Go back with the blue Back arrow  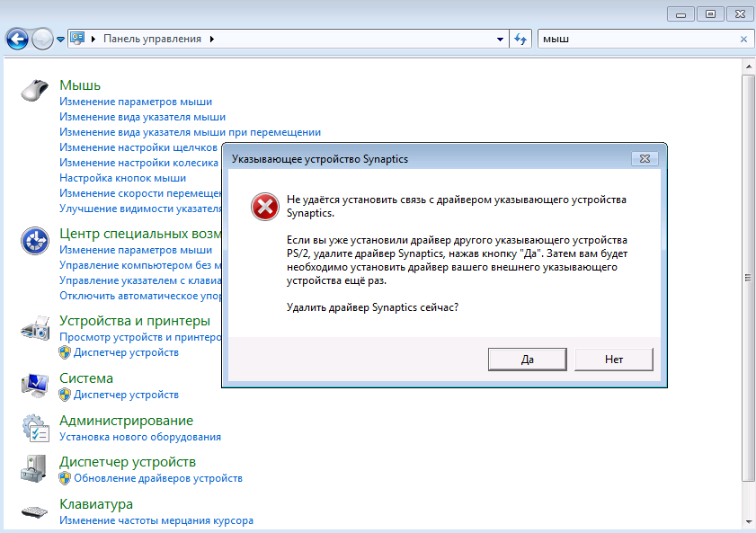click(x=17, y=39)
